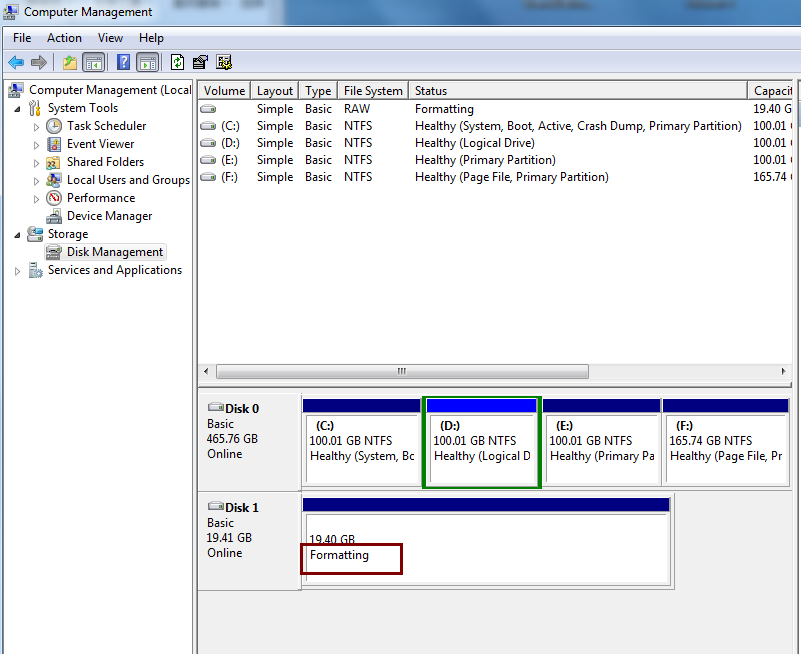Open Task Scheduler tree item
801x654 pixels.
[106, 126]
